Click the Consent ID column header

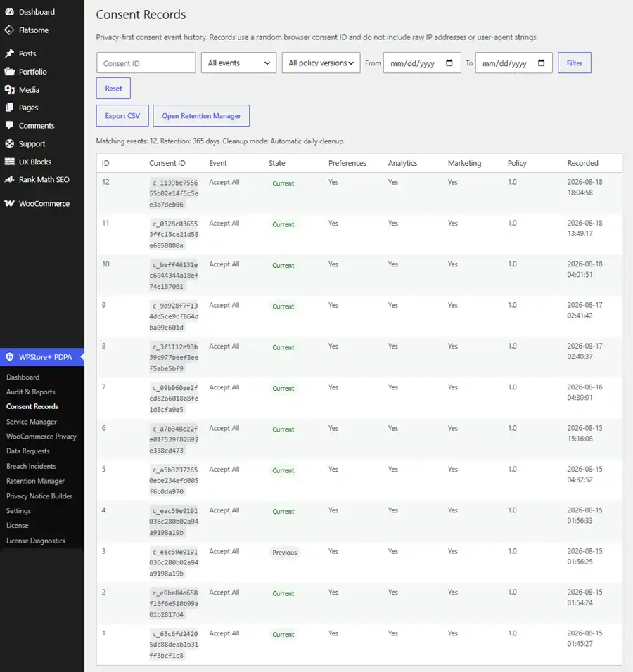(167, 163)
